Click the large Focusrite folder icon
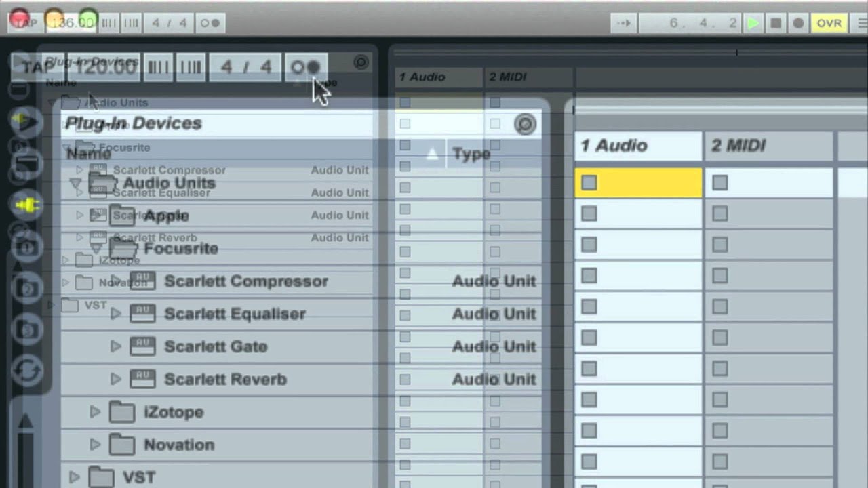This screenshot has height=488, width=868. (x=123, y=248)
